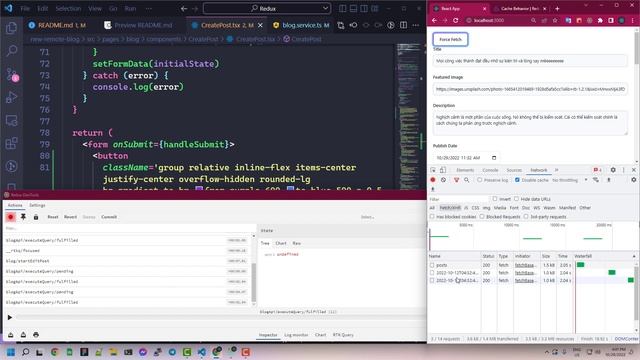The width and height of the screenshot is (640, 360).
Task: Check Has blocked cookies checkbox
Action: tap(432, 217)
